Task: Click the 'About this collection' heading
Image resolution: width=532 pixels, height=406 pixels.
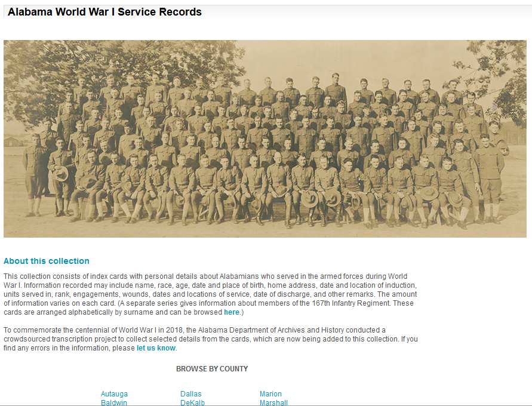Action: [x=47, y=261]
